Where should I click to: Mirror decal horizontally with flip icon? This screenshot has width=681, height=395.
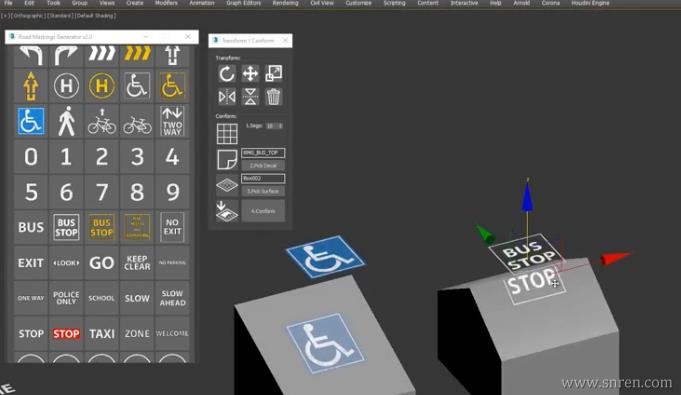click(227, 97)
